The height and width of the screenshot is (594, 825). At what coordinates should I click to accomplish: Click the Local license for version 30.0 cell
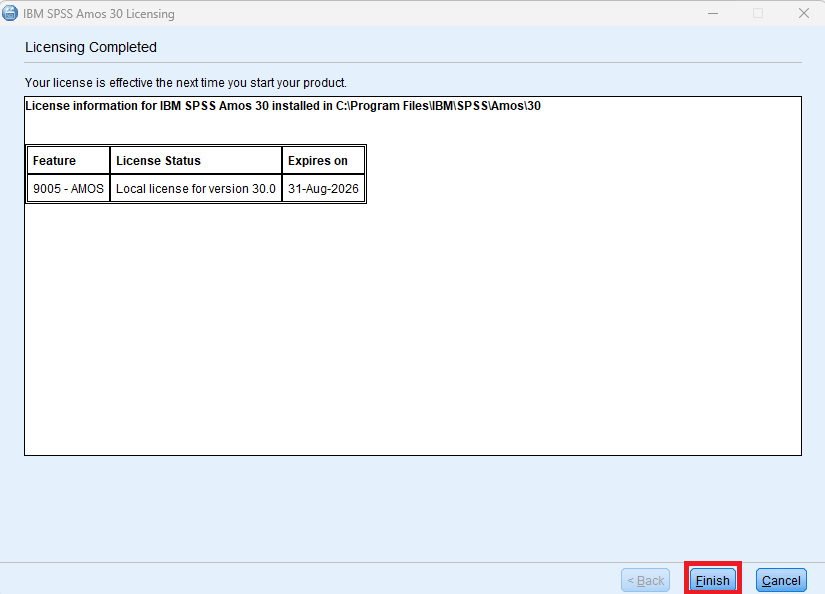pyautogui.click(x=195, y=188)
